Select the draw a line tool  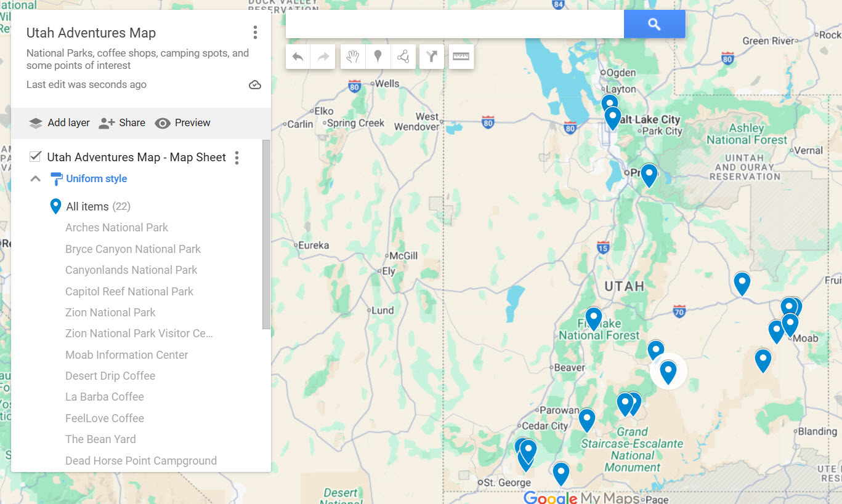403,57
